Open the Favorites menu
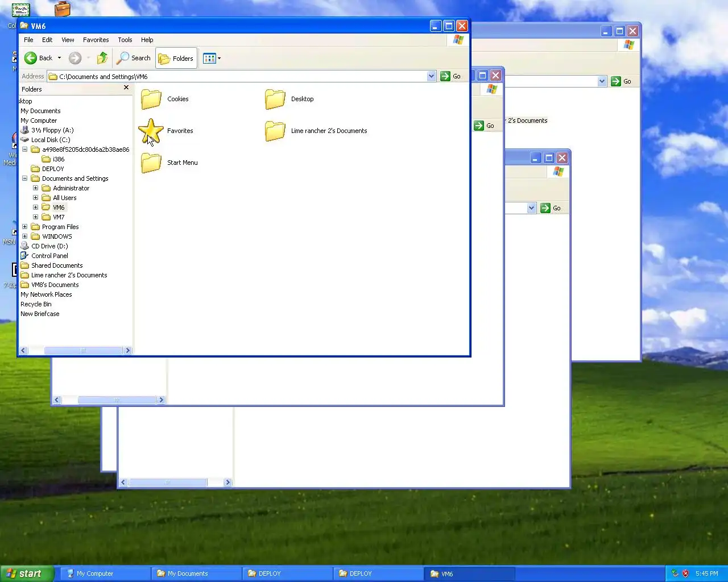The image size is (728, 582). [96, 40]
